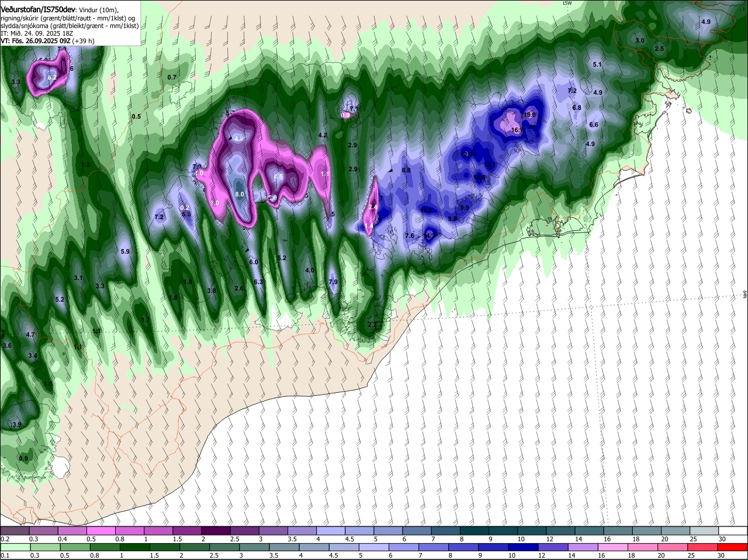Click the 6.8 value label on the map

(577, 108)
